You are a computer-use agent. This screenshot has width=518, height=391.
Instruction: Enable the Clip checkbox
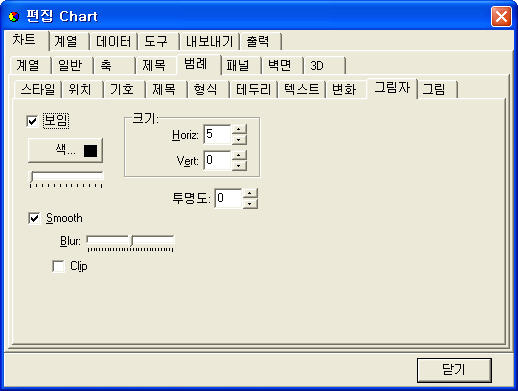point(59,266)
